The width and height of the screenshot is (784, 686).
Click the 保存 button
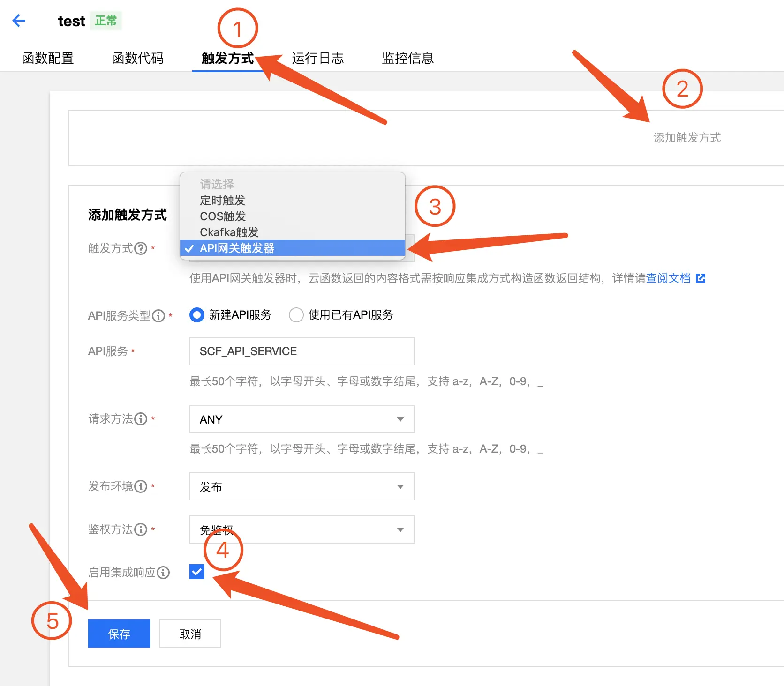(119, 634)
